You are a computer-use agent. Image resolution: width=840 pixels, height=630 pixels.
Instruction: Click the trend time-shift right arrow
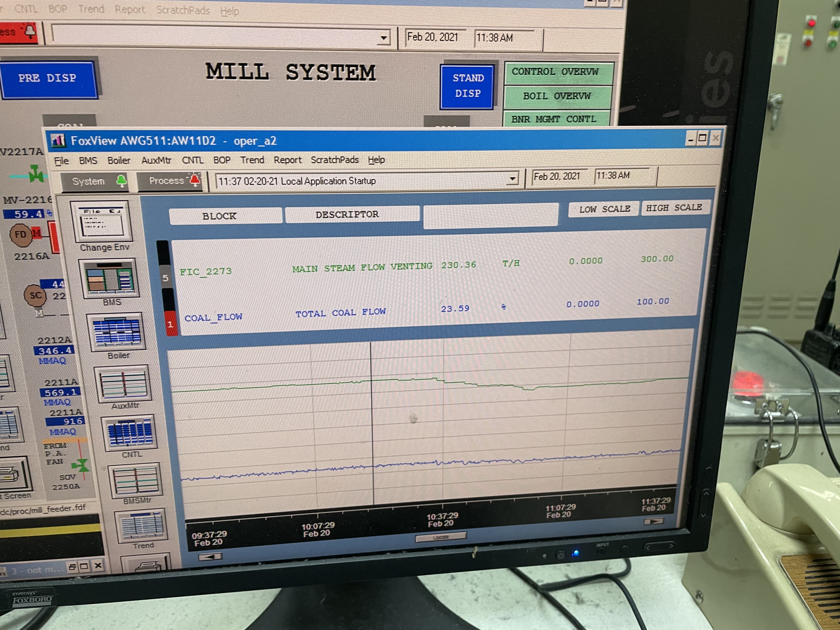[654, 522]
